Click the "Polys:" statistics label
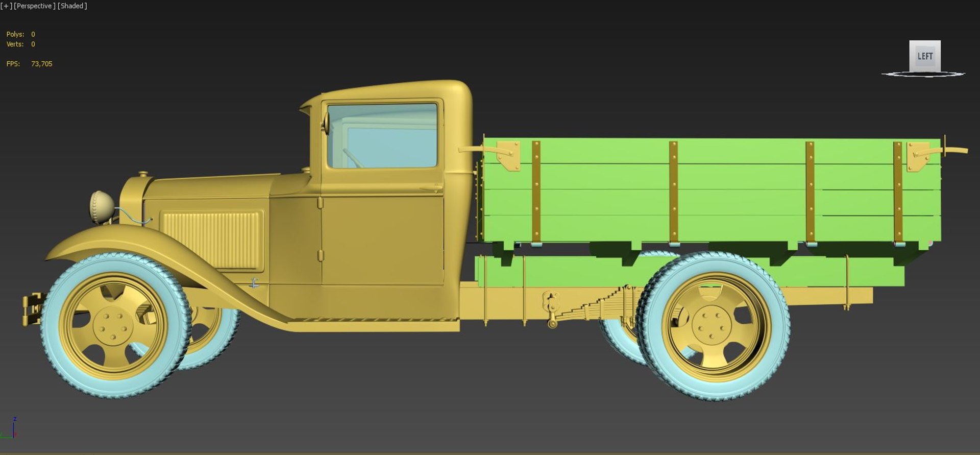980x455 pixels. tap(15, 34)
